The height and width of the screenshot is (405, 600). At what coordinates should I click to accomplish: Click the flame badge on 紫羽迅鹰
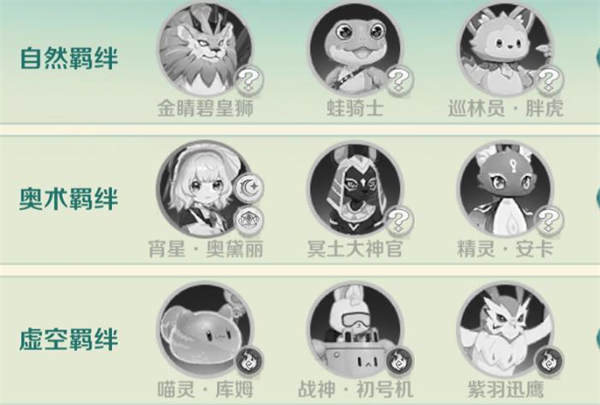coord(549,361)
